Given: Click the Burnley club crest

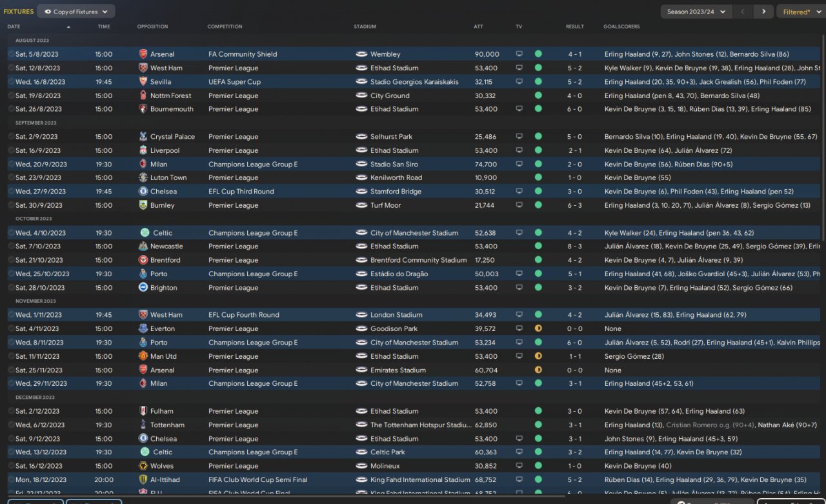Looking at the screenshot, I should point(143,205).
